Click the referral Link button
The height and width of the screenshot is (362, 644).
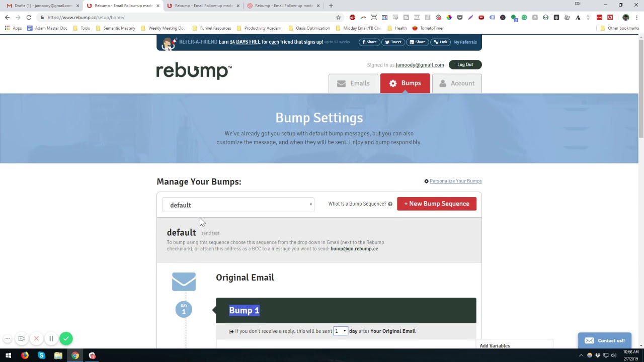440,42
